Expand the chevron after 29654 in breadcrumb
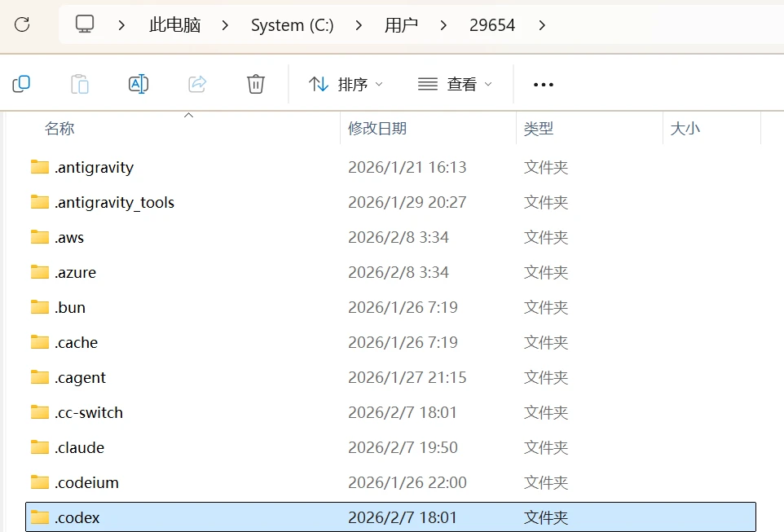Image resolution: width=784 pixels, height=532 pixels. (x=543, y=25)
